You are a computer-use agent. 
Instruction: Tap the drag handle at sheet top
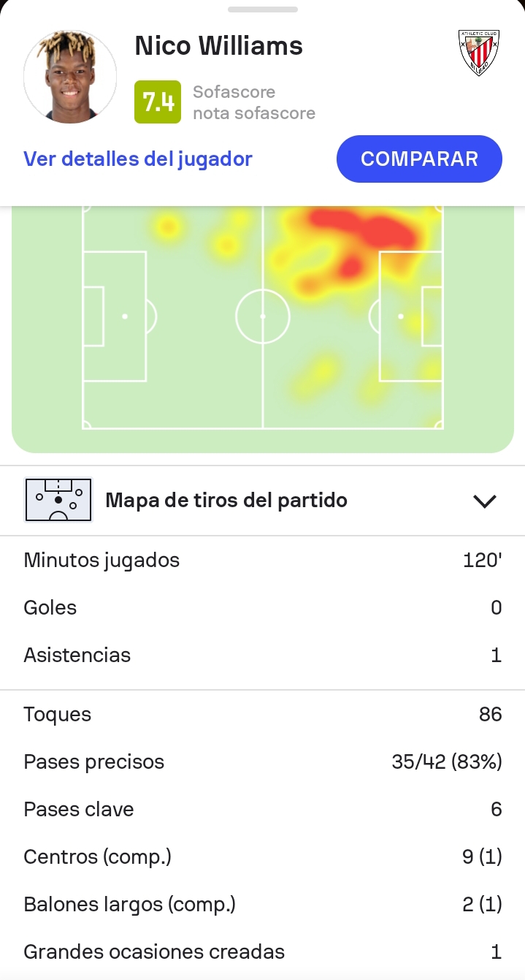[262, 10]
